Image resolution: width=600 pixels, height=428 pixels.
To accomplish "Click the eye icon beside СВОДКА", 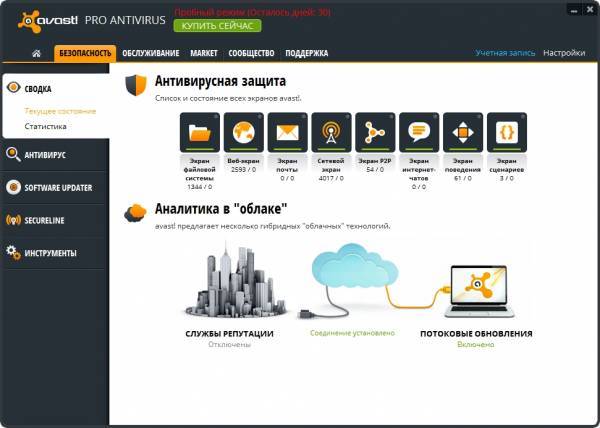I will pos(13,88).
